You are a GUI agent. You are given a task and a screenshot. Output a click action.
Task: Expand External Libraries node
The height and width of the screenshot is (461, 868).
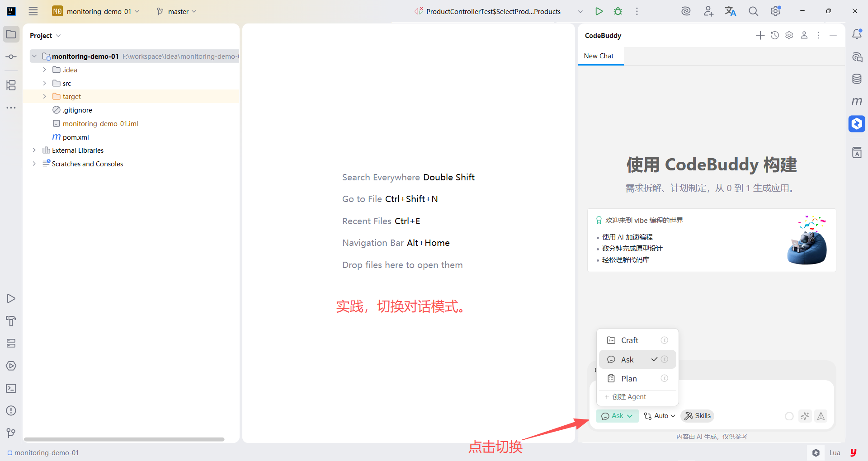34,150
